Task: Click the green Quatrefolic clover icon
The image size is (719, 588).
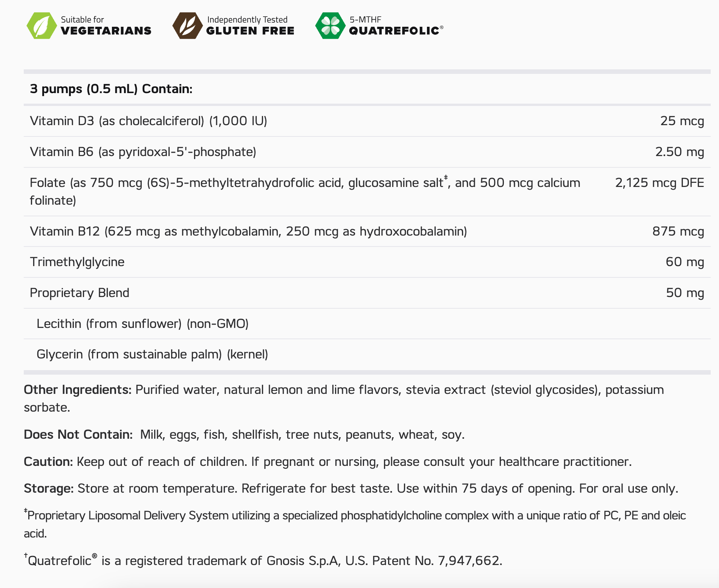Action: (x=330, y=26)
